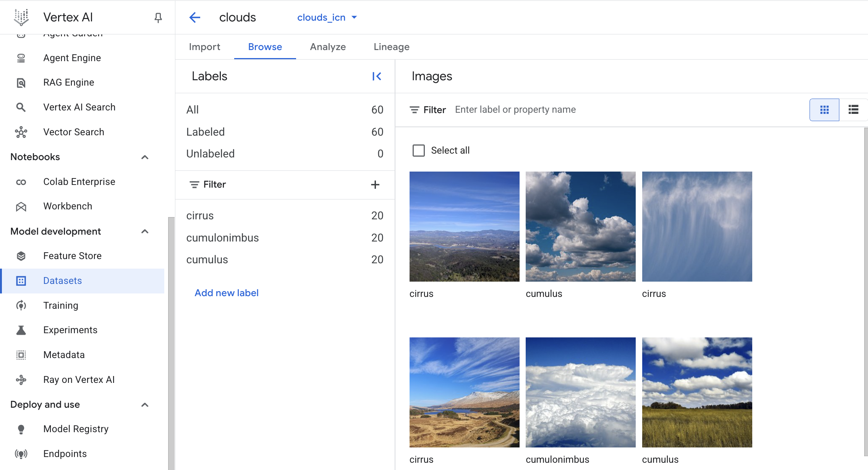The image size is (868, 470).
Task: Collapse the Labels panel with arrow icon
Action: tap(377, 76)
